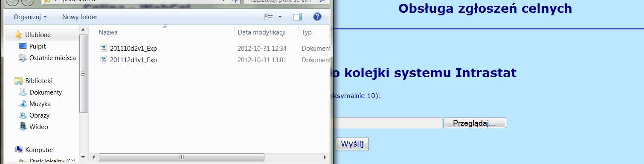Select Biblioteki in the navigation pane
Image resolution: width=644 pixels, height=164 pixels.
pos(38,81)
